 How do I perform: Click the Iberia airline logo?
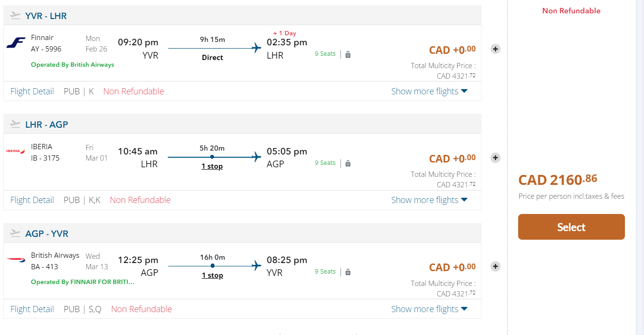pyautogui.click(x=16, y=151)
